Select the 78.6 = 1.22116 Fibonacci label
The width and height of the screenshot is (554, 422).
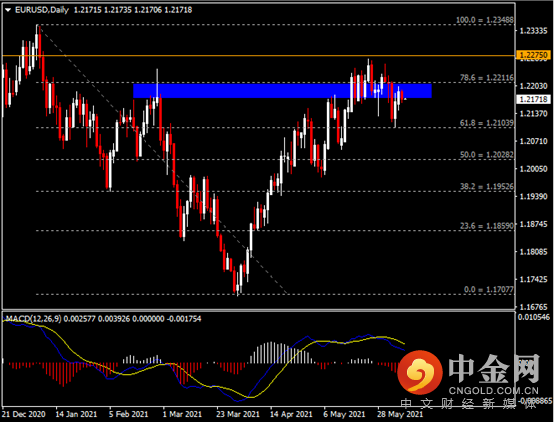point(487,78)
